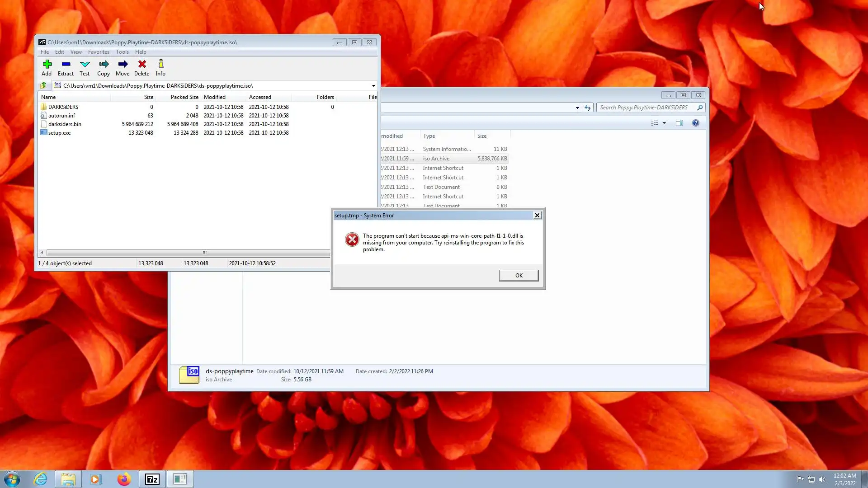This screenshot has width=868, height=488.
Task: Click the Extract toolbar icon
Action: (66, 67)
